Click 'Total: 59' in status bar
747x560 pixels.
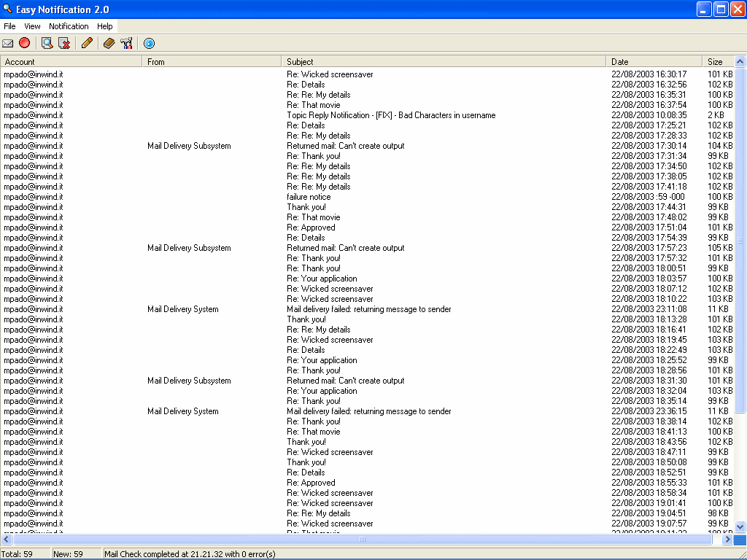[17, 554]
